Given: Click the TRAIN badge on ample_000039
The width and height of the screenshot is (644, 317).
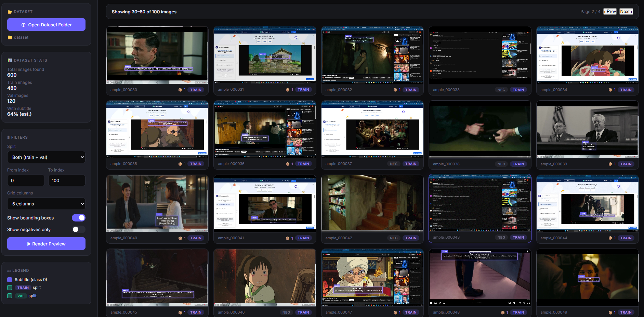Looking at the screenshot, I should (626, 164).
